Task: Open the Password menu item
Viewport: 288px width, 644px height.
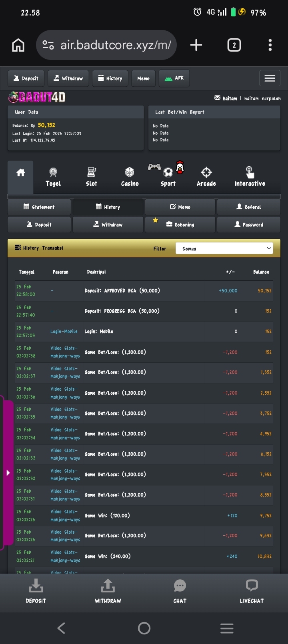Action: [248, 225]
